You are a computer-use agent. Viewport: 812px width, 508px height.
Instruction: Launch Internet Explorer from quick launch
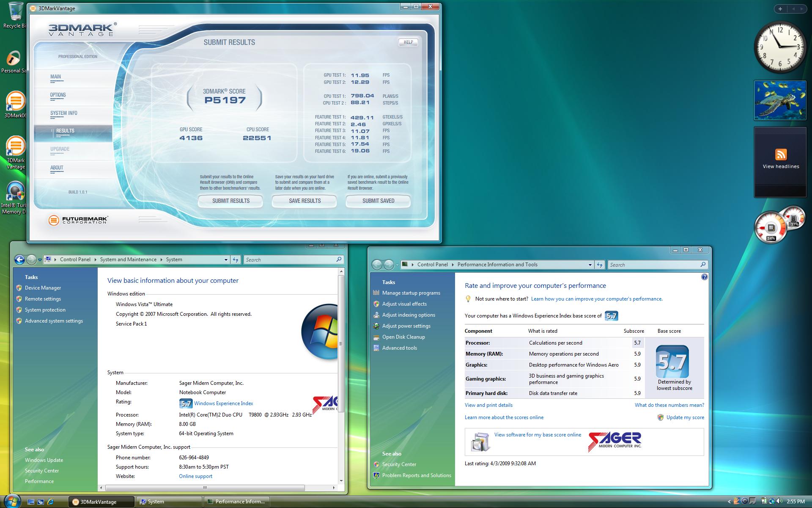[x=51, y=502]
